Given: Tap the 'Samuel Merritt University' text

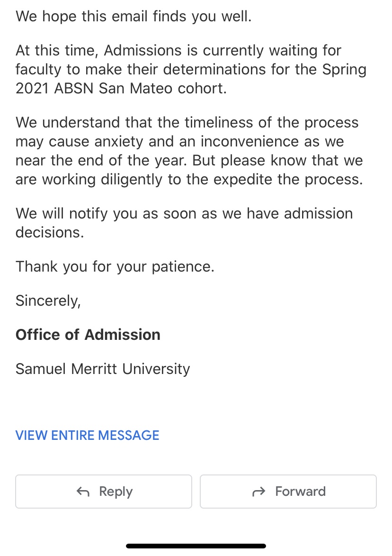Looking at the screenshot, I should [x=103, y=369].
